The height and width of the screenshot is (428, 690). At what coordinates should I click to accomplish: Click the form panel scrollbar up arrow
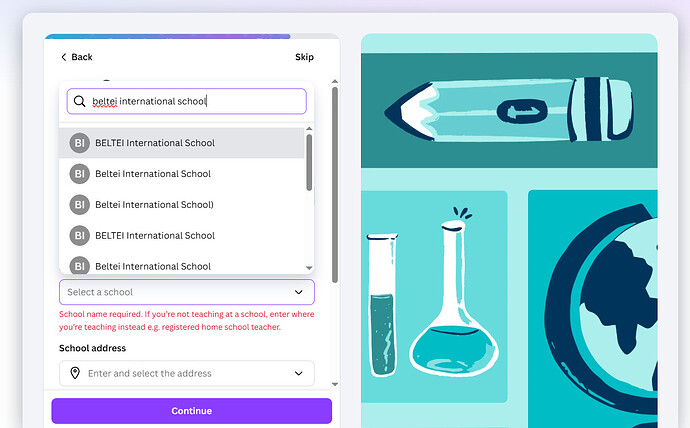335,82
